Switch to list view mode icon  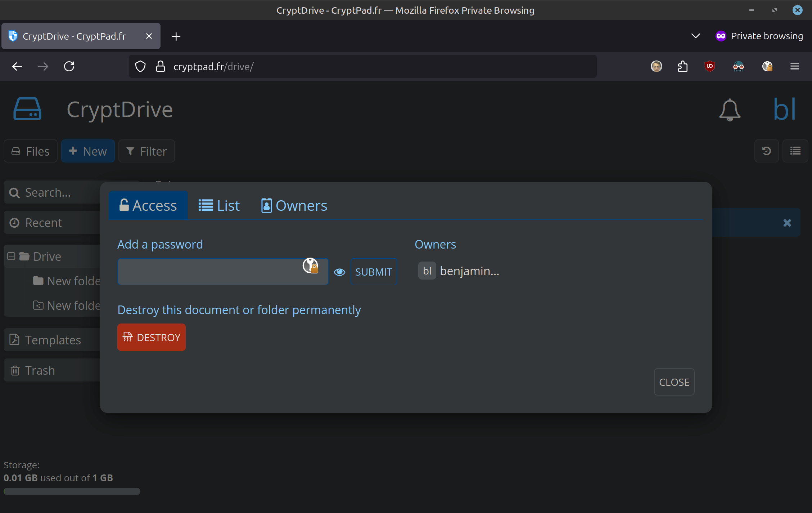[795, 151]
